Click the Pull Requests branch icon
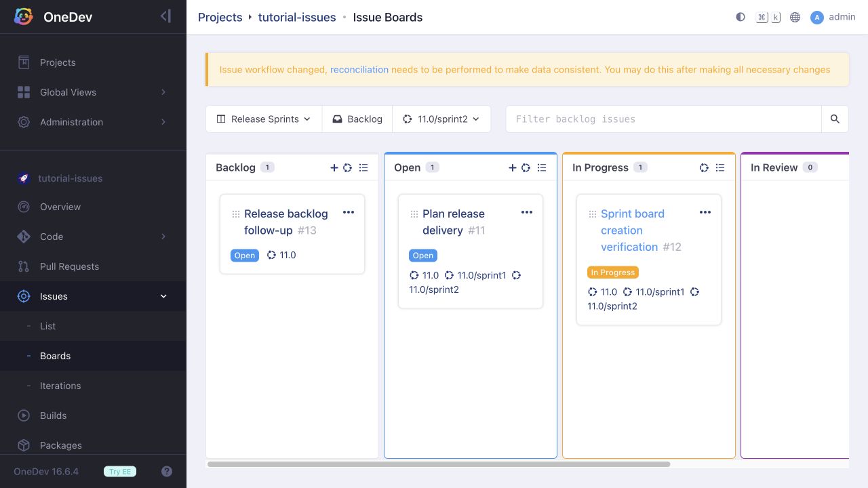This screenshot has width=868, height=488. (24, 266)
